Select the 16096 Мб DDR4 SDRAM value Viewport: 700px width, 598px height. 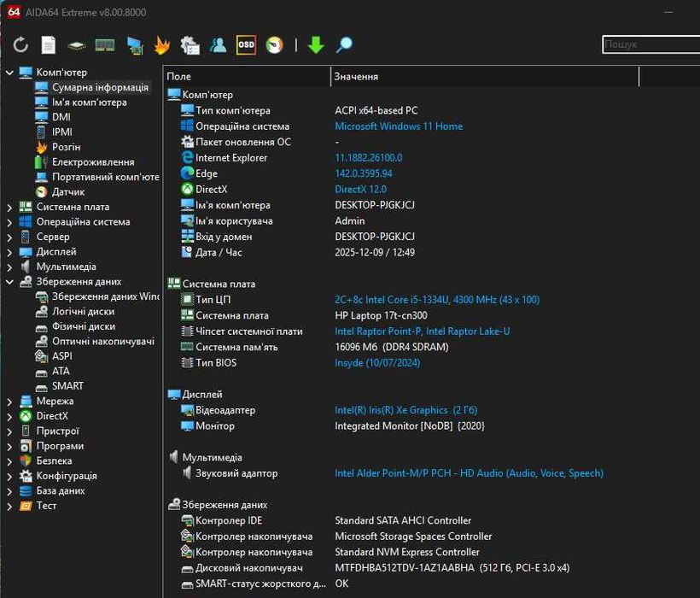[392, 347]
